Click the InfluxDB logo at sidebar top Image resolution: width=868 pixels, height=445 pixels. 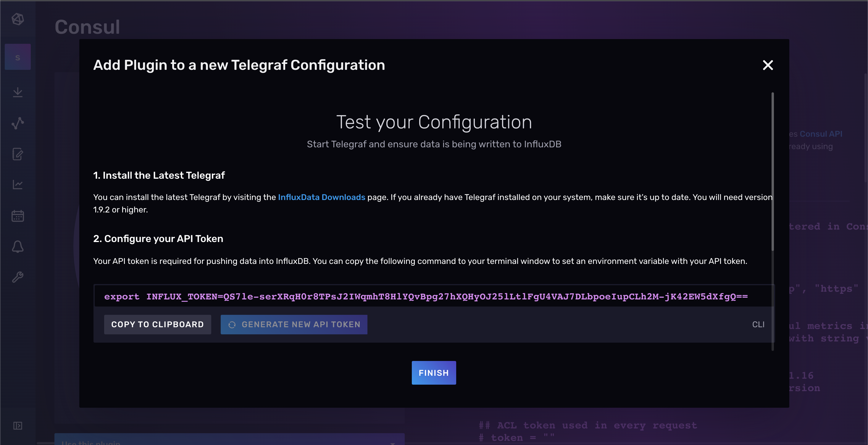pyautogui.click(x=17, y=19)
